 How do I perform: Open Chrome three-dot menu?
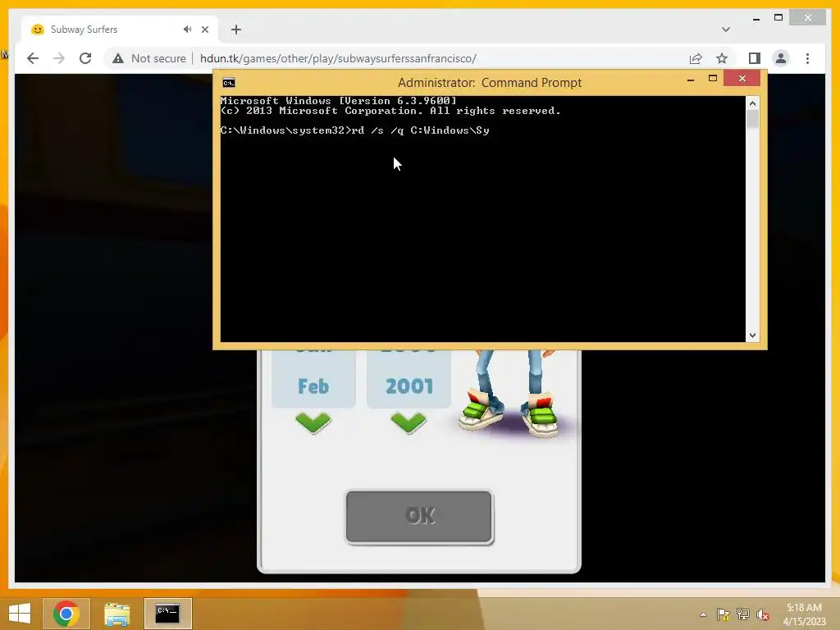[807, 58]
